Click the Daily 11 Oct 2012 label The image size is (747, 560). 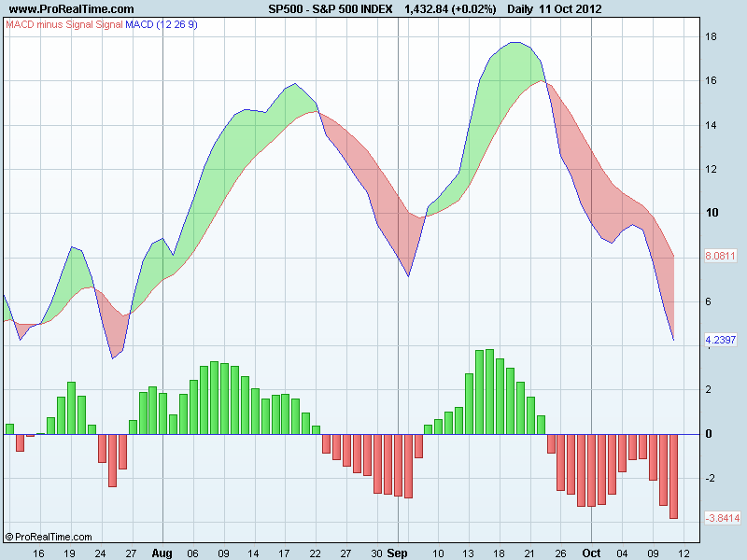[554, 9]
